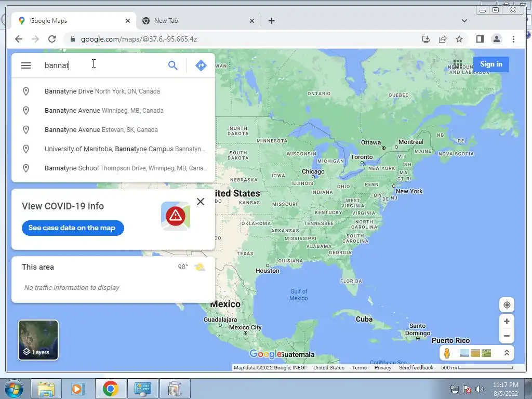Open the Terms link
This screenshot has height=399, width=532.
[359, 367]
